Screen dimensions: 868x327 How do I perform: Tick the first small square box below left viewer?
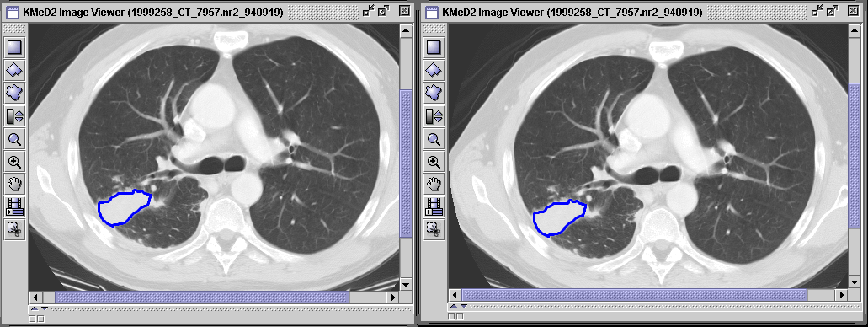(32, 319)
